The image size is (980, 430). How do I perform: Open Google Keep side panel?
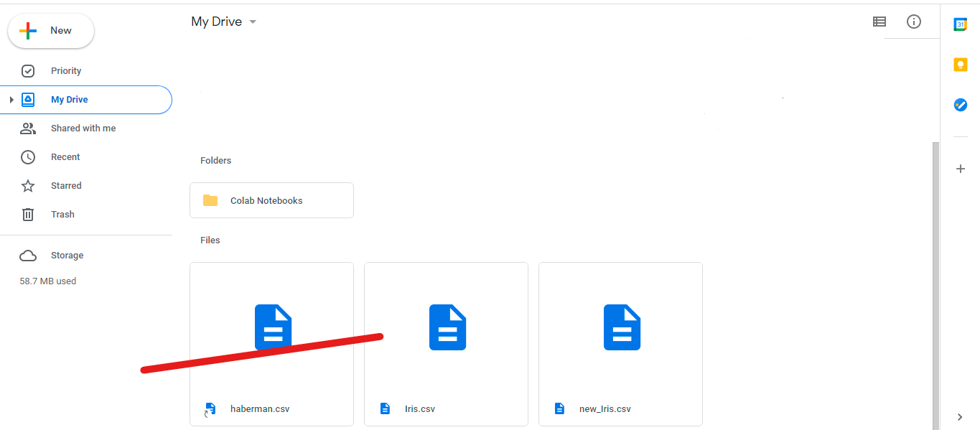(961, 65)
